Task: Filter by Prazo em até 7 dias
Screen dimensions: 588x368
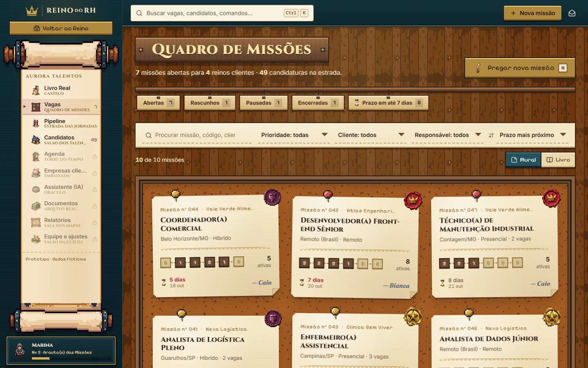Action: [388, 103]
